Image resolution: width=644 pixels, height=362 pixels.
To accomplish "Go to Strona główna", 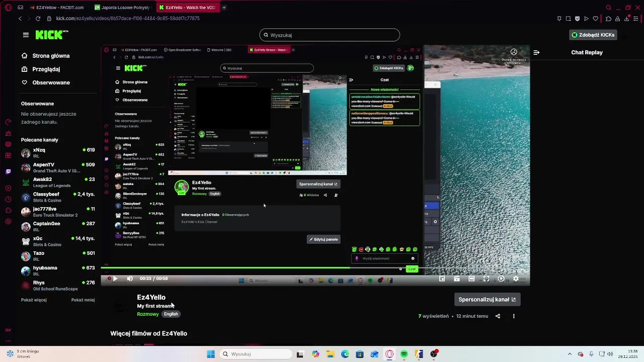I will (x=46, y=56).
